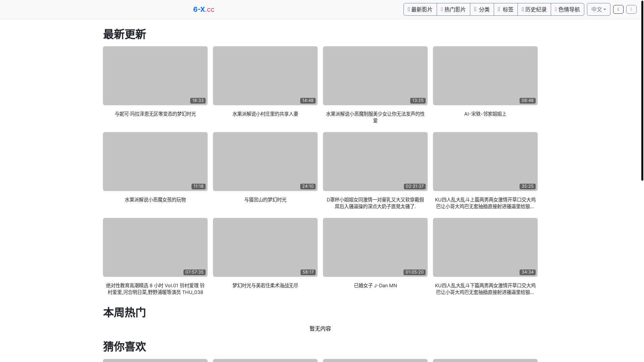Open the video thumbnail with duration 34:34
This screenshot has height=362, width=644.
coord(485,247)
